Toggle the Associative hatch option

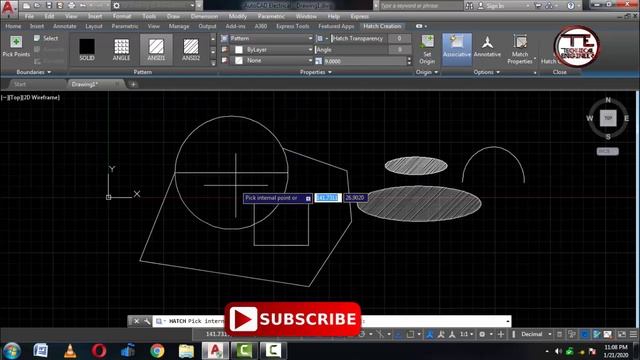(457, 49)
